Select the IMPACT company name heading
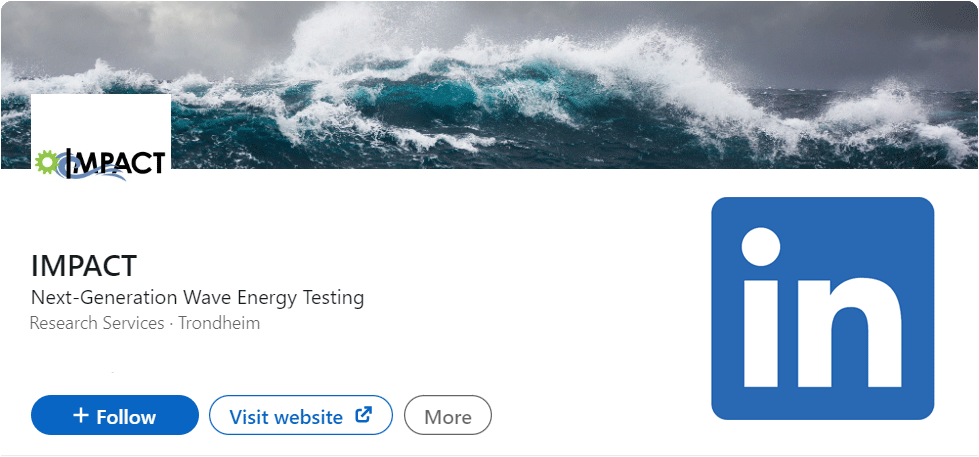The width and height of the screenshot is (979, 457). (84, 267)
